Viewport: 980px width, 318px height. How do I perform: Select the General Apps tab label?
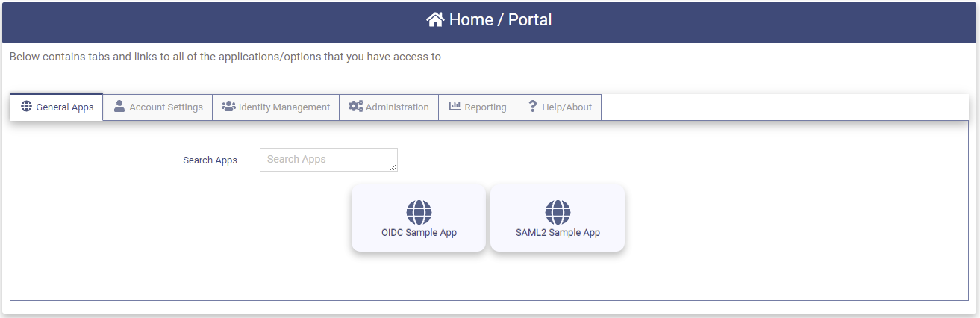click(x=65, y=107)
